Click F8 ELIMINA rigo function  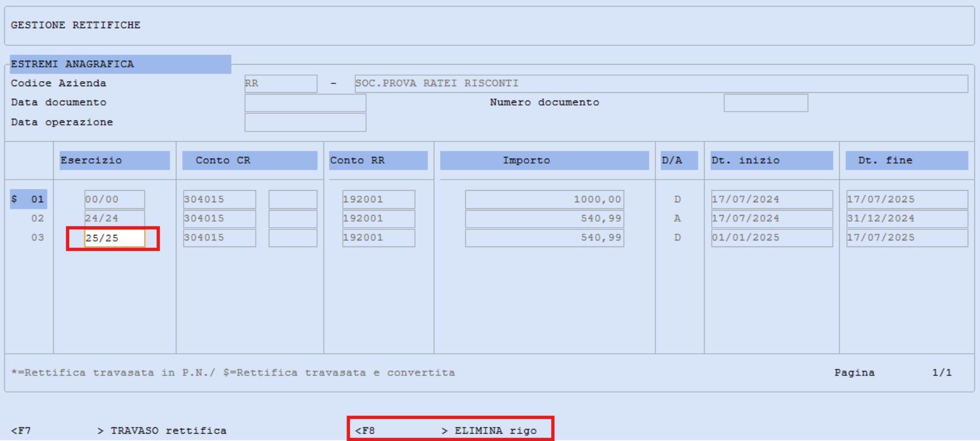446,431
